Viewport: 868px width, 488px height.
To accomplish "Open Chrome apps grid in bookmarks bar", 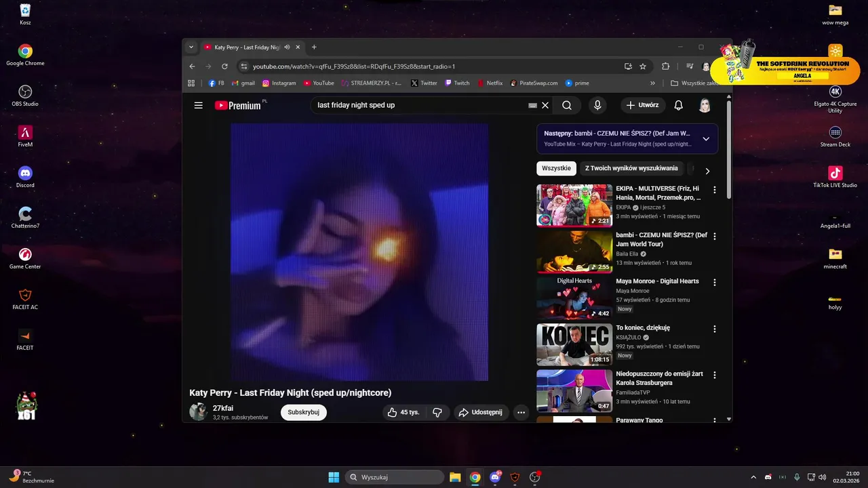I will pos(191,83).
